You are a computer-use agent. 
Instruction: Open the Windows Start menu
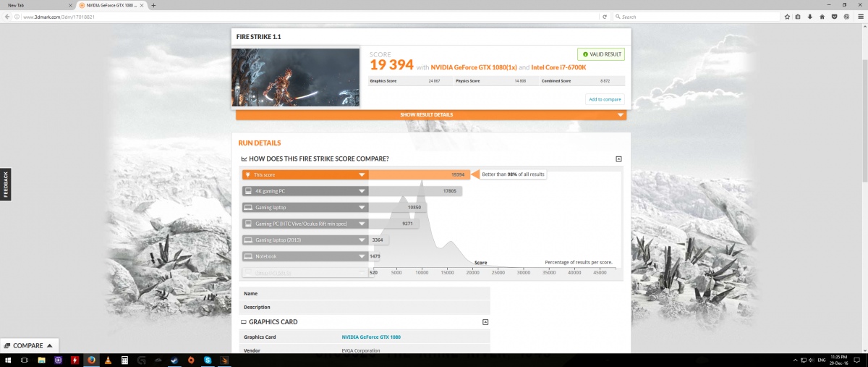pos(8,360)
